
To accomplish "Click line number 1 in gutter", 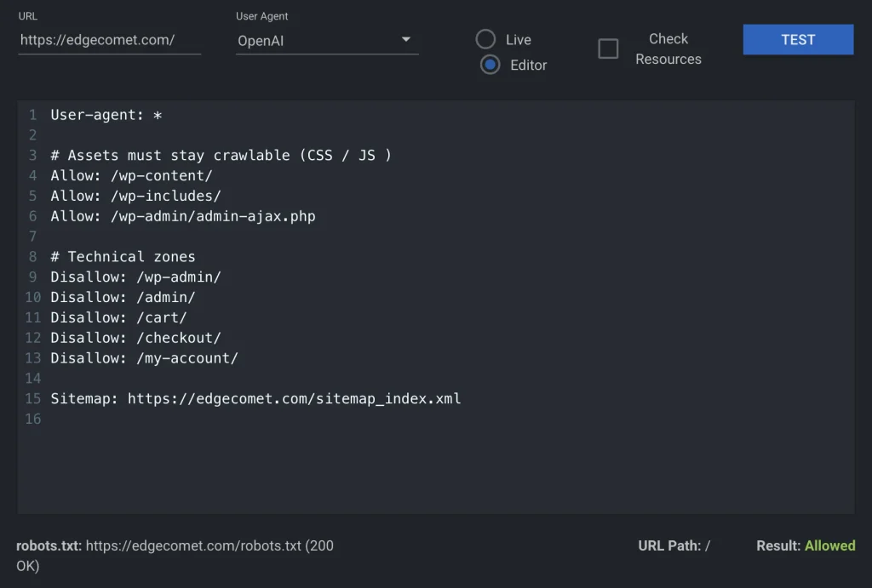I will pos(33,115).
